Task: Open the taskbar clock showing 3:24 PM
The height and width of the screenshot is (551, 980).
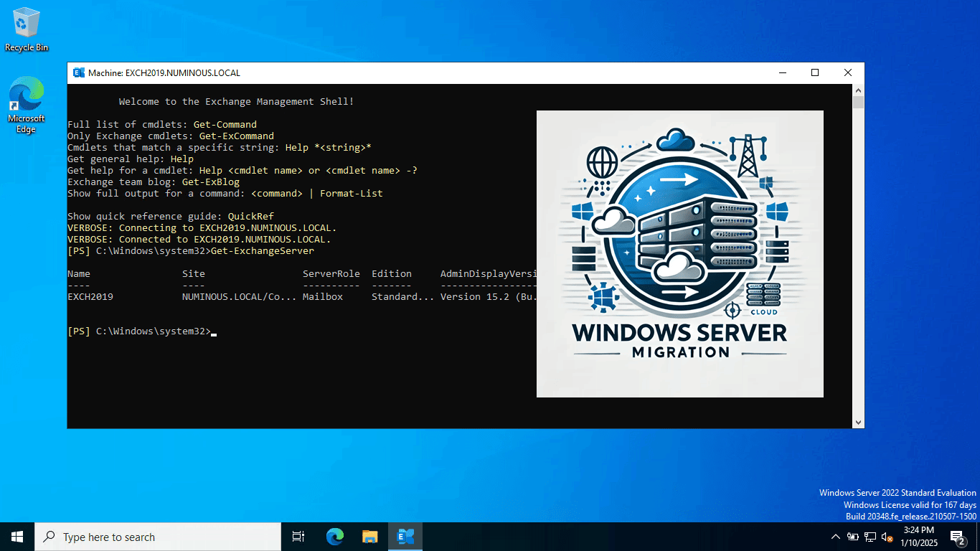Action: pyautogui.click(x=918, y=537)
